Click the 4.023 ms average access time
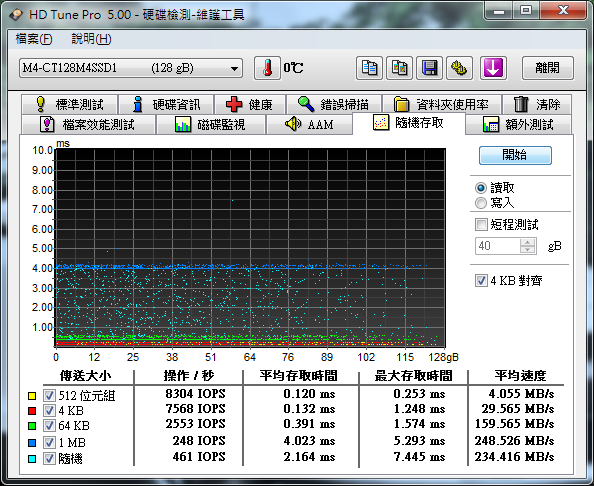Screen dimensions: 594x486 [x=309, y=441]
